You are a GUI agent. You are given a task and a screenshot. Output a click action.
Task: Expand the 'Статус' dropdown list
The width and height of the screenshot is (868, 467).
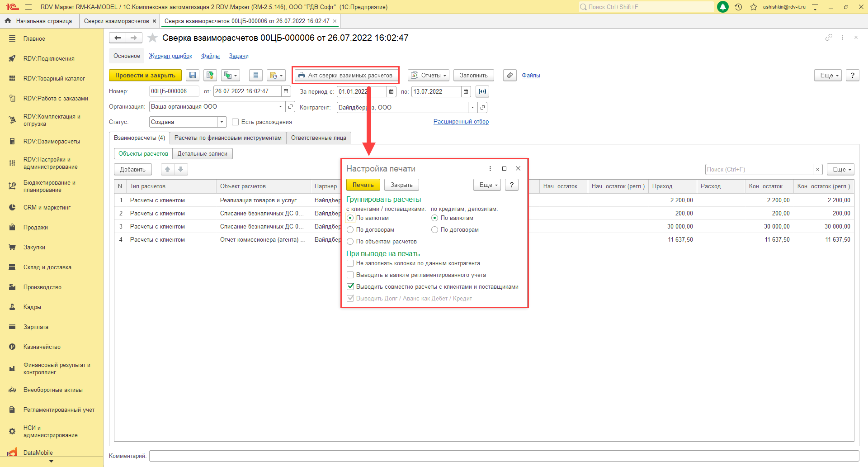click(x=222, y=122)
